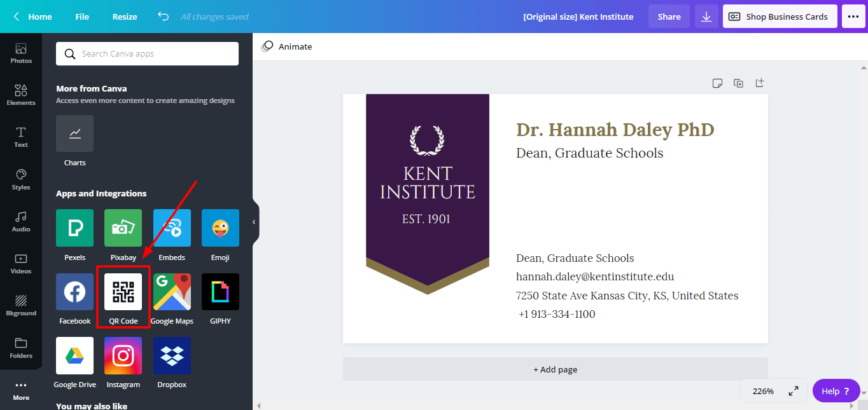The height and width of the screenshot is (410, 868).
Task: Open the 226% zoom level control
Action: [762, 391]
